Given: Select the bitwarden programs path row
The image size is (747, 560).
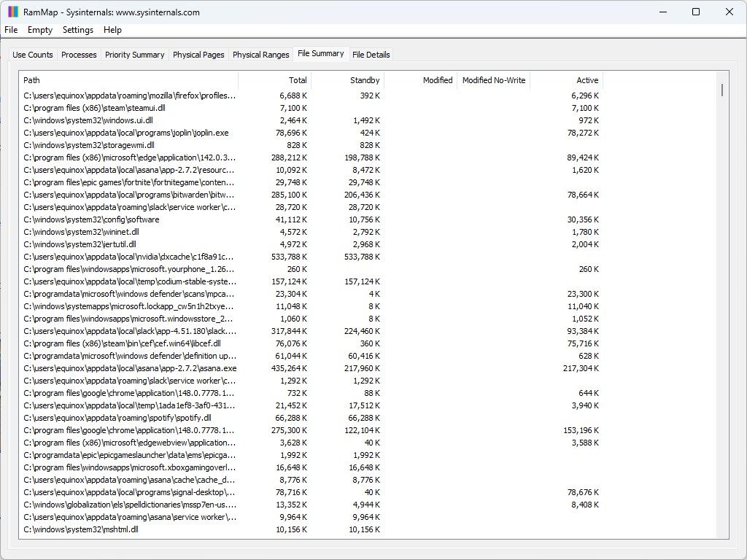Looking at the screenshot, I should point(311,195).
